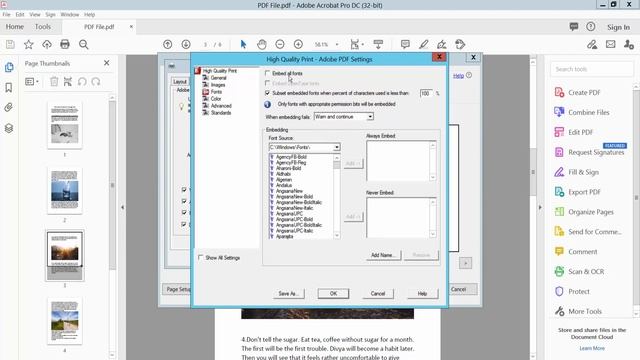Viewport: 640px width, 360px height.
Task: Switch to the Home tab
Action: coord(15,27)
